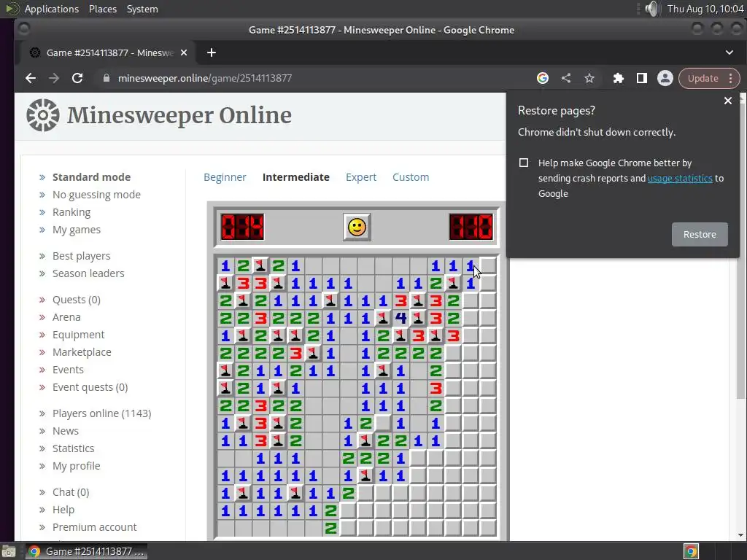Open the Places menu
The image size is (747, 560).
(x=103, y=9)
